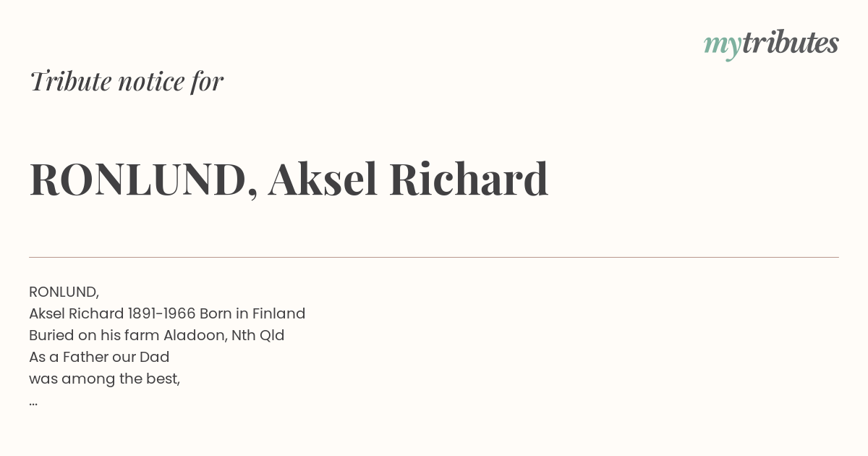Click the mytributes logo

[771, 44]
